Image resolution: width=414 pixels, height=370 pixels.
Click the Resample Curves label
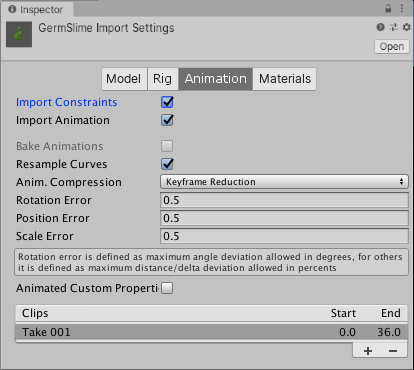point(62,164)
